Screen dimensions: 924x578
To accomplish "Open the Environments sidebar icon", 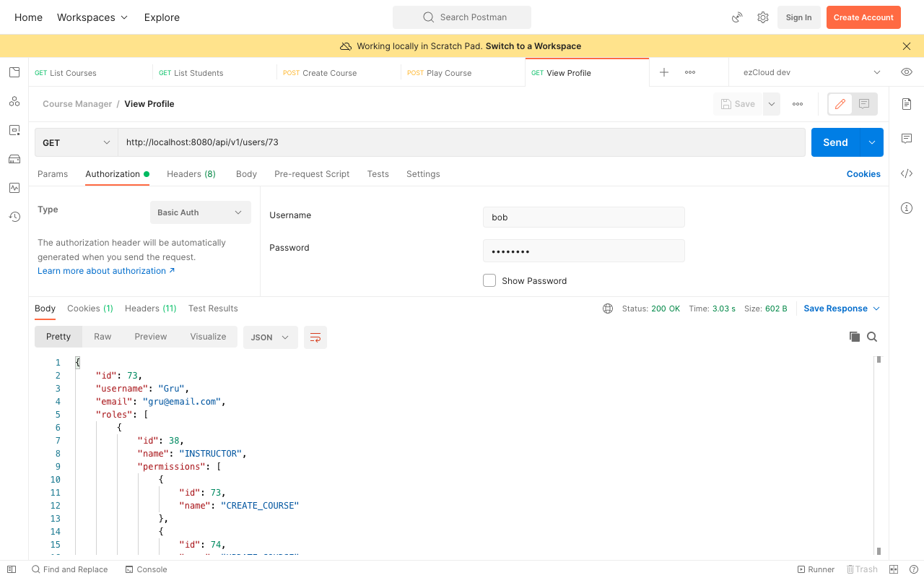I will 14,130.
